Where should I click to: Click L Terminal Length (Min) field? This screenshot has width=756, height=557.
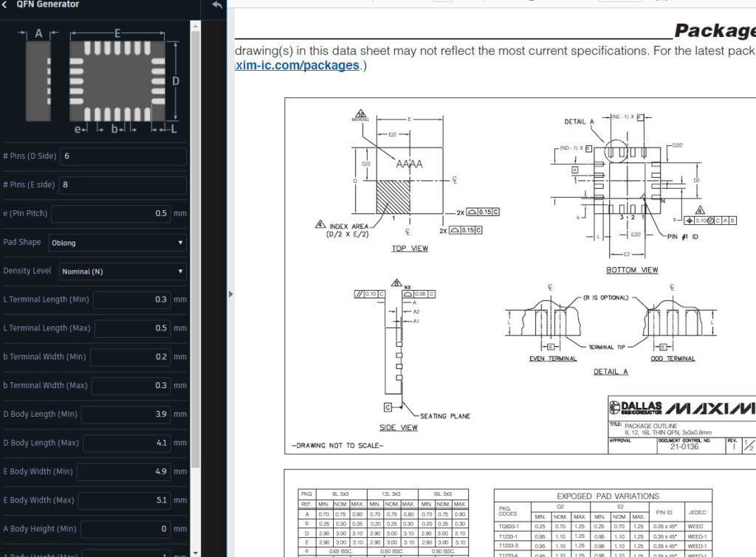(131, 300)
